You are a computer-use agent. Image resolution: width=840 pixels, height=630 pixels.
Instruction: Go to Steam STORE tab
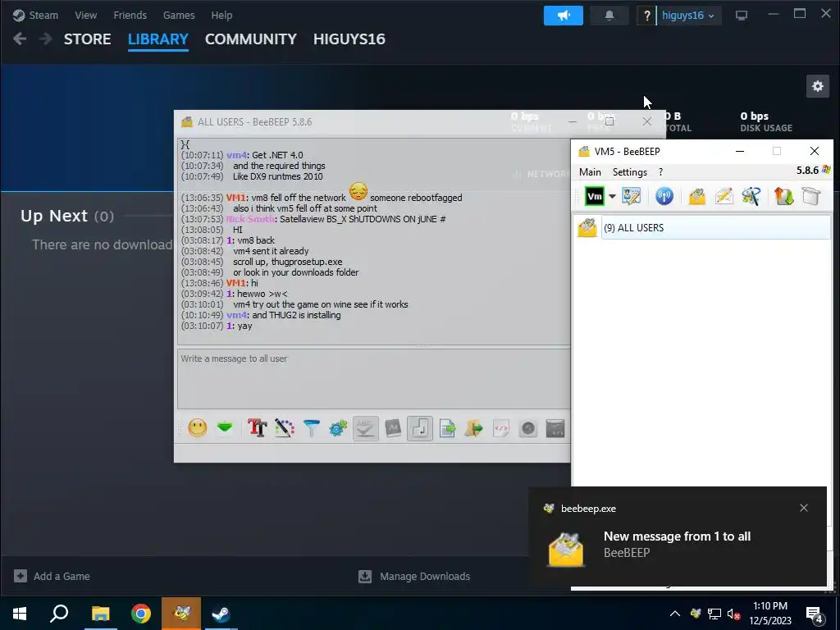point(87,39)
